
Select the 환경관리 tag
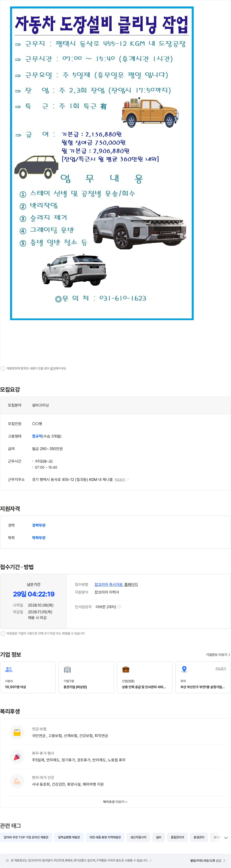[x=199, y=837]
